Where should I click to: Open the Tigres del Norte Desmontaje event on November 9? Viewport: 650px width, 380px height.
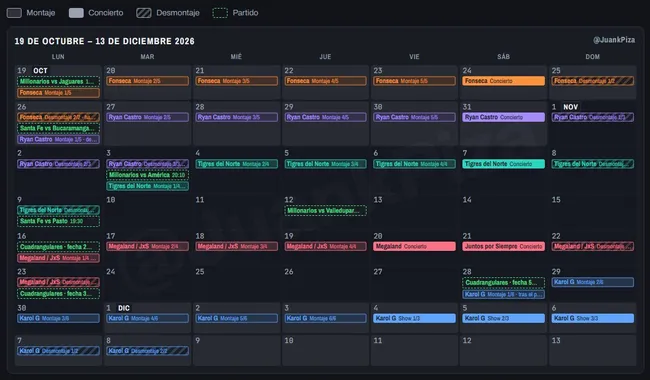(58, 210)
